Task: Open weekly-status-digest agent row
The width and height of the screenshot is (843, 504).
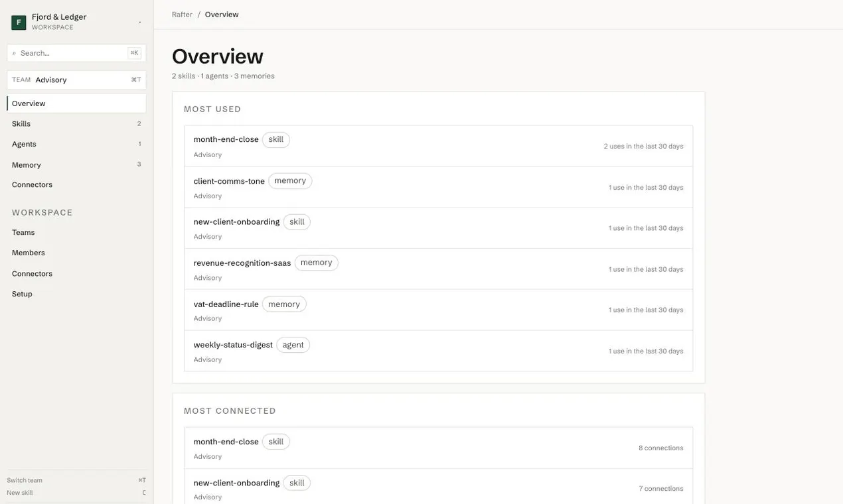Action: [x=438, y=351]
